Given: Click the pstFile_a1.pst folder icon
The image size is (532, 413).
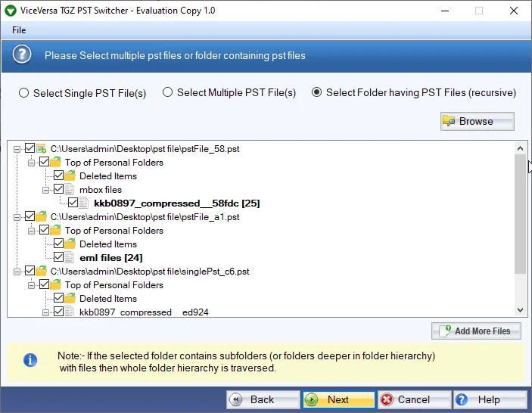Looking at the screenshot, I should click(41, 216).
